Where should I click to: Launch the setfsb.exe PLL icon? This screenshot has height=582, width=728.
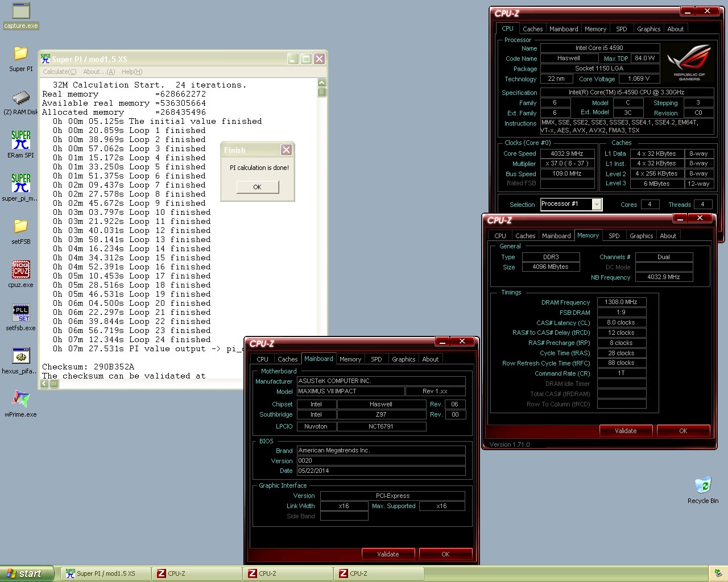pyautogui.click(x=21, y=317)
